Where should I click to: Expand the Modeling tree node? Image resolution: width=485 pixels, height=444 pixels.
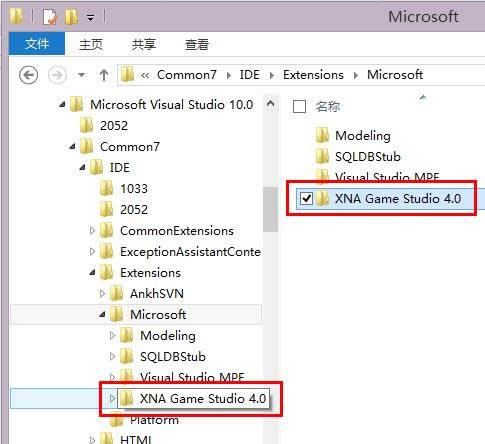click(112, 336)
